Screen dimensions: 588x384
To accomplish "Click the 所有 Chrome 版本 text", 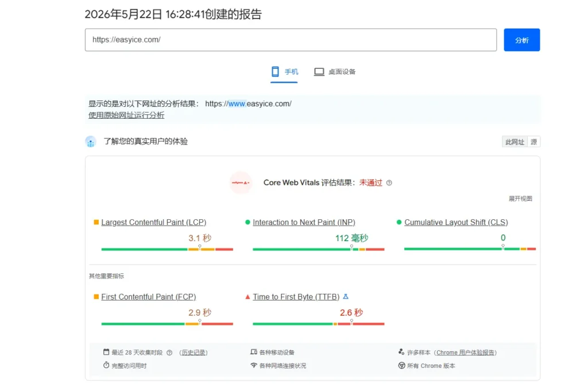I will coord(431,366).
